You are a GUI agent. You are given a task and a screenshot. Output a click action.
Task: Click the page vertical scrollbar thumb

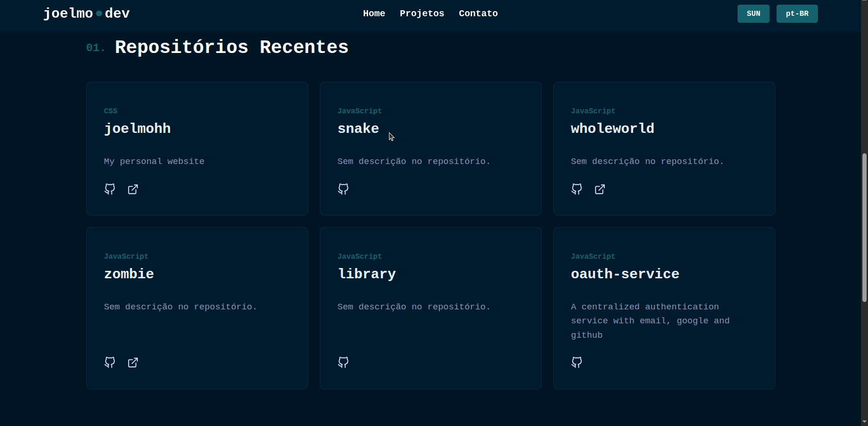point(864,228)
